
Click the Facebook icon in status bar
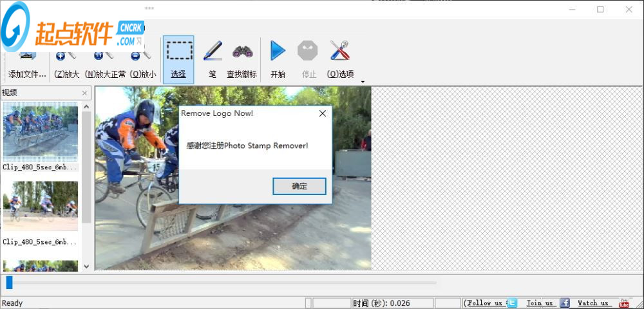pos(565,303)
